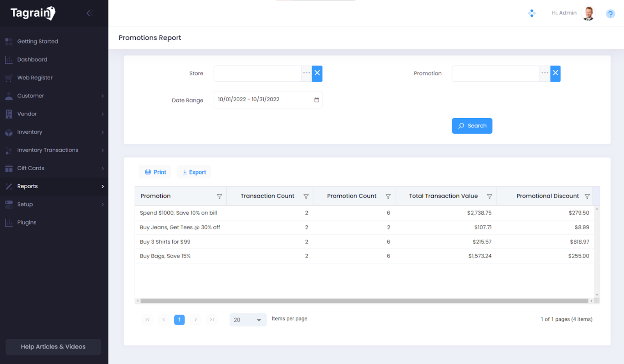Expand the Customer menu
Viewport: 624px width, 364px height.
coord(54,96)
